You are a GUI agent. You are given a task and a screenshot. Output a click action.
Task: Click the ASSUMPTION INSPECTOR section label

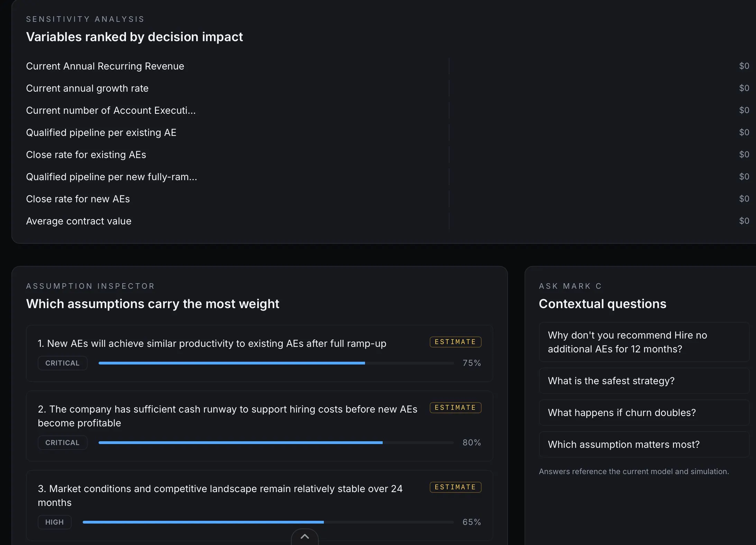click(x=90, y=286)
